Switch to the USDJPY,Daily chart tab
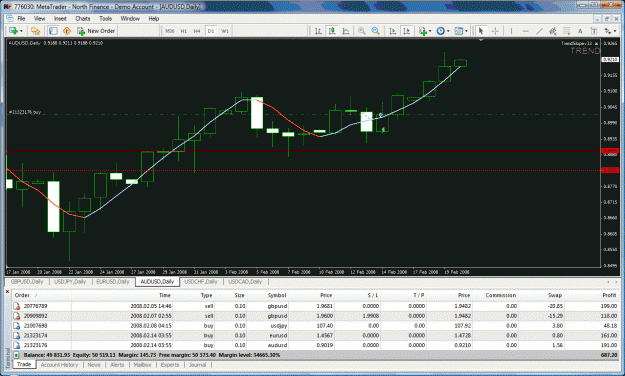Image resolution: width=625 pixels, height=376 pixels. (x=70, y=282)
